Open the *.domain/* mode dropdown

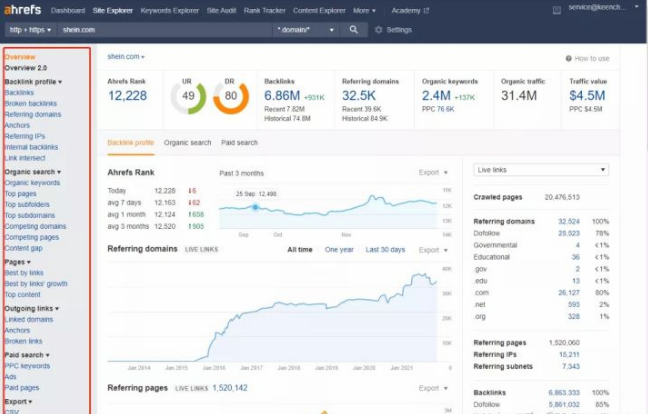(x=306, y=30)
